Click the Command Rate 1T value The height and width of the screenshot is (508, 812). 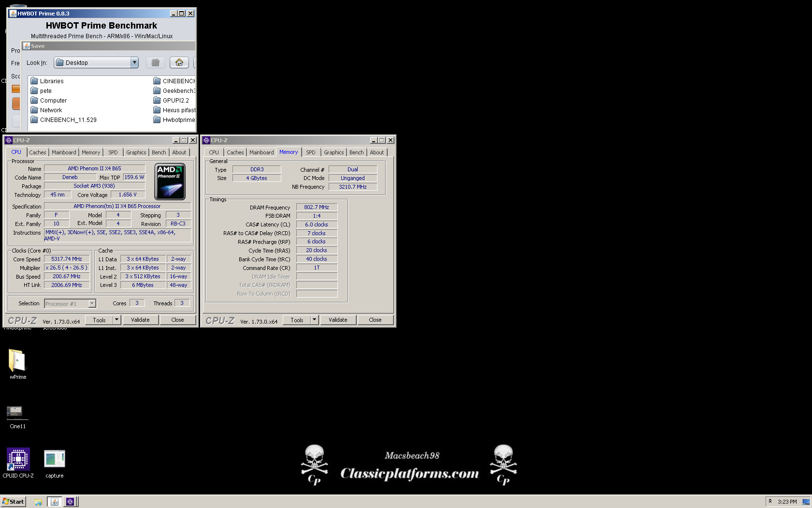[317, 268]
